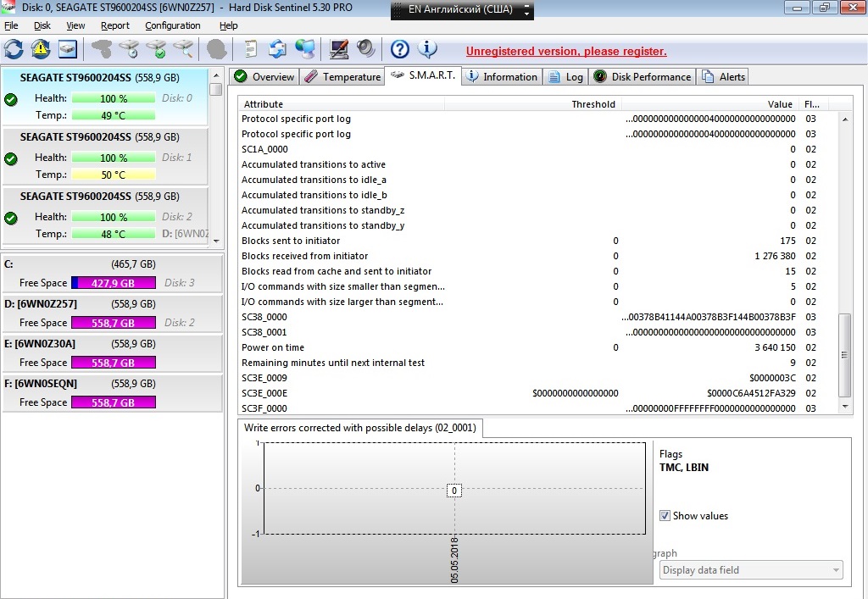
Task: Click the attribute table vertical scrollbar thumb
Action: coord(844,355)
